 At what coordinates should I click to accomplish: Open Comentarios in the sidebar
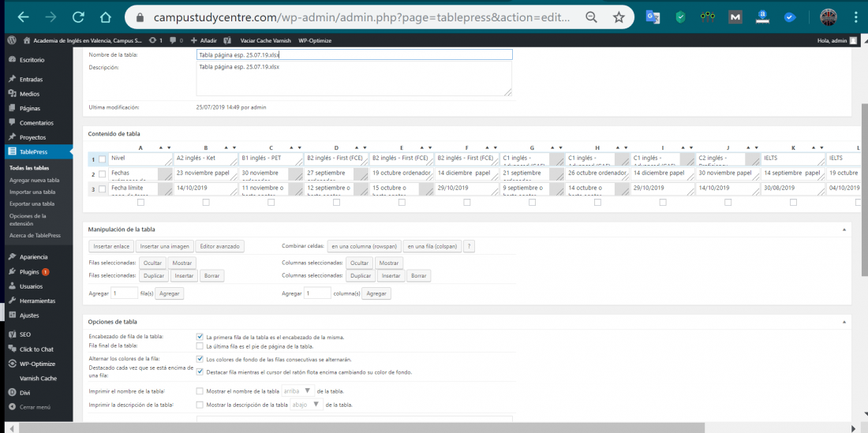[x=36, y=123]
